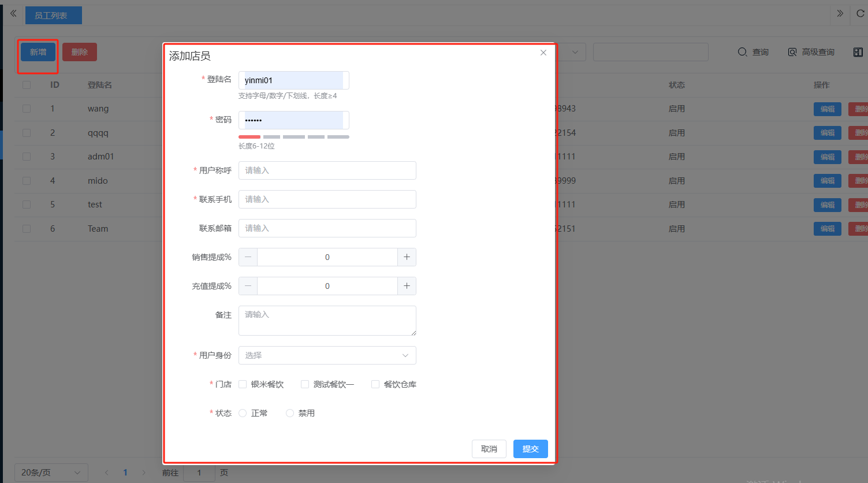868x483 pixels.
Task: Open the 20条/页 page size dropdown
Action: (51, 473)
